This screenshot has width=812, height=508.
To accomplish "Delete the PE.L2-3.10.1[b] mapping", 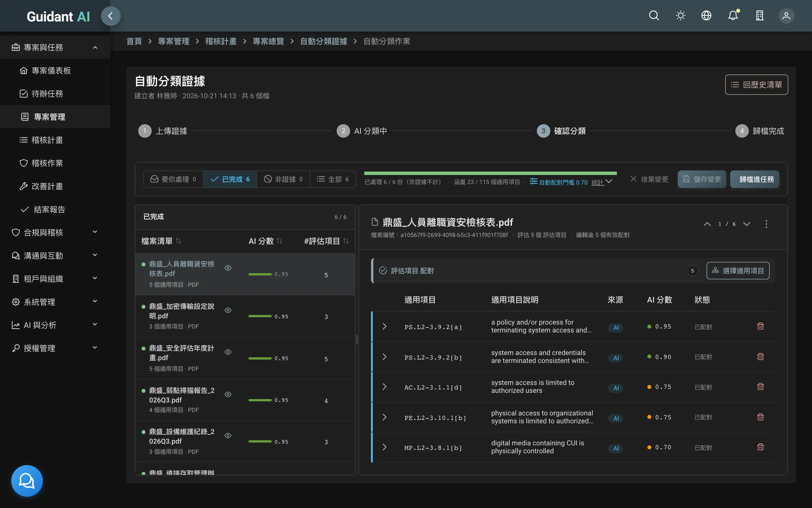I will coord(760,417).
